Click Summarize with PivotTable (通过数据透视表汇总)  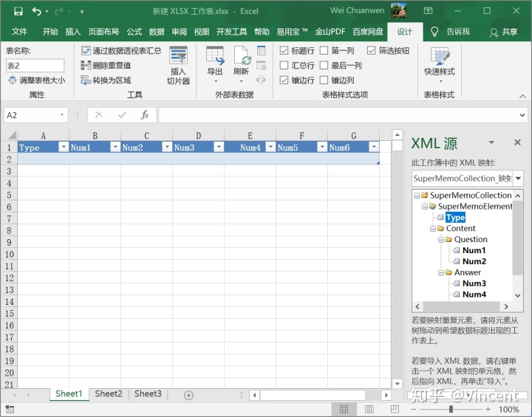121,51
